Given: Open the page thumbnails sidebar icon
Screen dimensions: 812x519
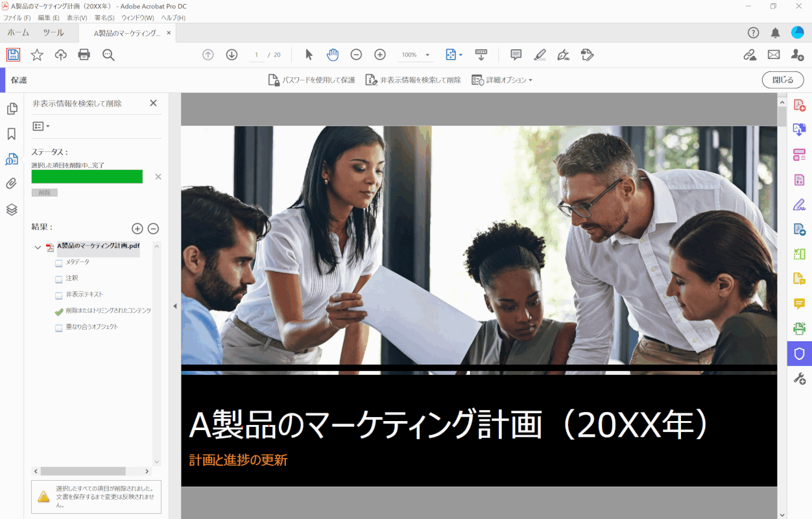Looking at the screenshot, I should click(x=12, y=109).
